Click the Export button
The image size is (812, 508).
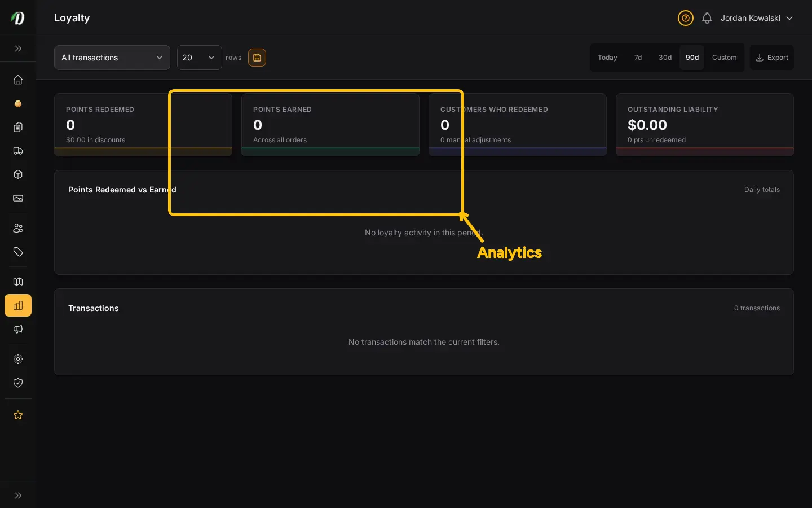772,58
